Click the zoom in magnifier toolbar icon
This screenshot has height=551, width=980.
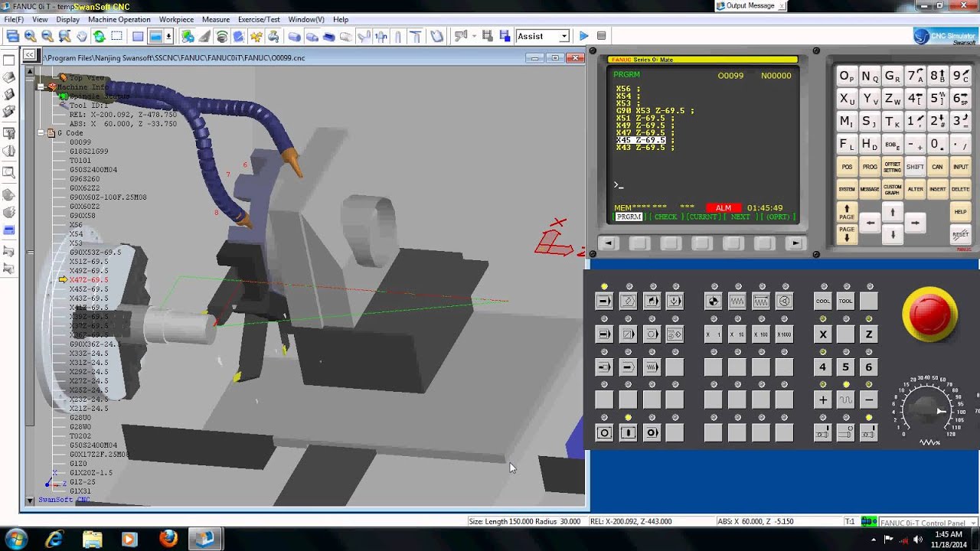pyautogui.click(x=30, y=36)
